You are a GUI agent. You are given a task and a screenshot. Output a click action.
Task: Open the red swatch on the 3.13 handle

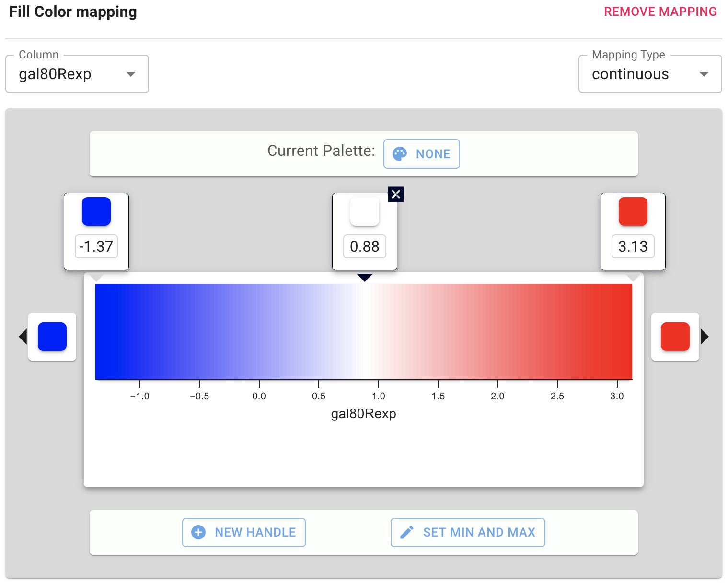click(x=633, y=211)
